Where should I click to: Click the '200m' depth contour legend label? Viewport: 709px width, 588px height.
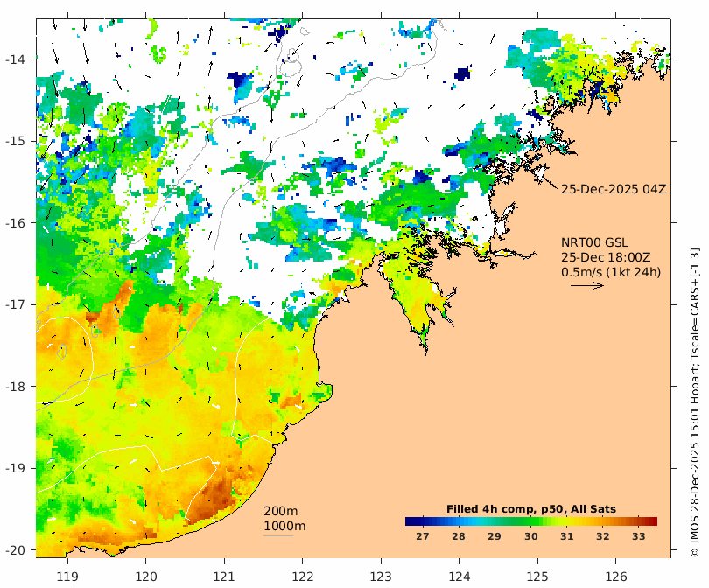pyautogui.click(x=280, y=511)
